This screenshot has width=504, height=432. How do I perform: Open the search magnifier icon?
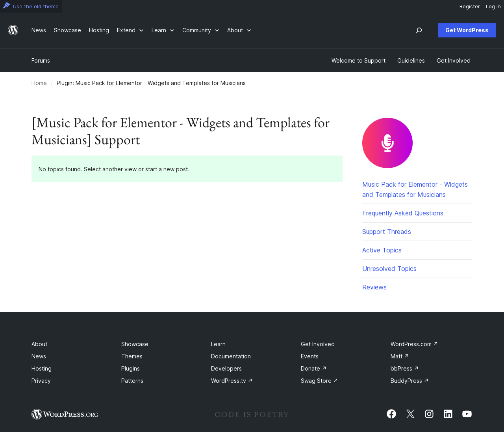pyautogui.click(x=419, y=30)
